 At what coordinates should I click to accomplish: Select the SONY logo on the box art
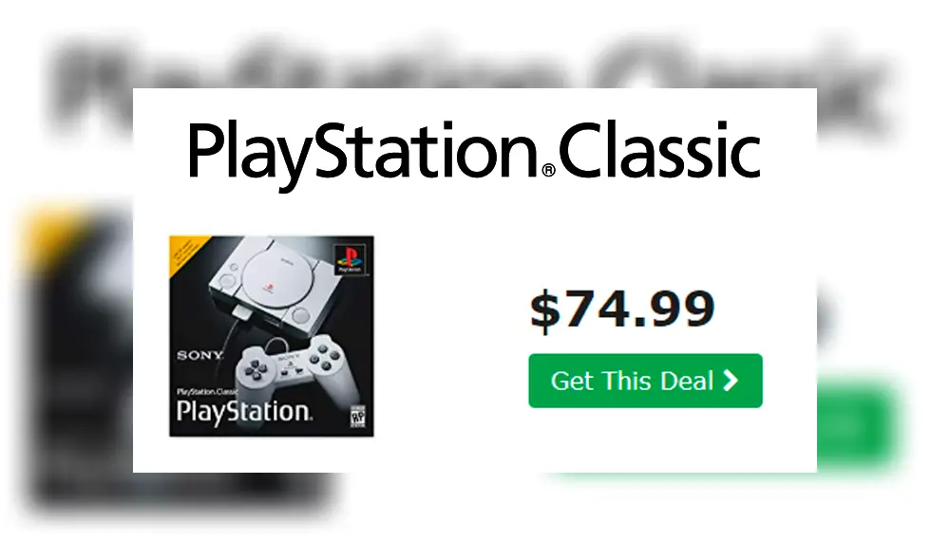point(199,355)
